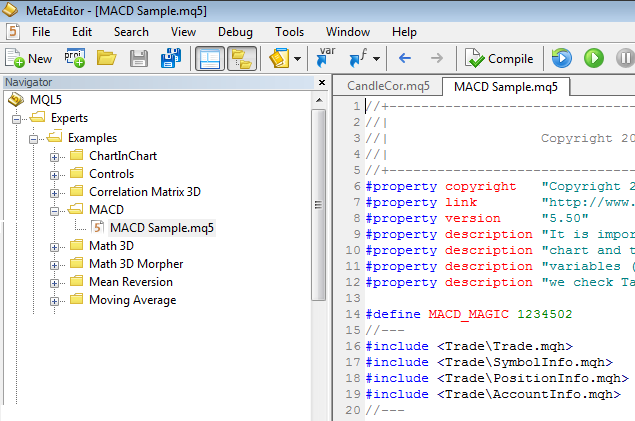The height and width of the screenshot is (421, 635).
Task: Click the var list variables icon
Action: click(x=327, y=57)
